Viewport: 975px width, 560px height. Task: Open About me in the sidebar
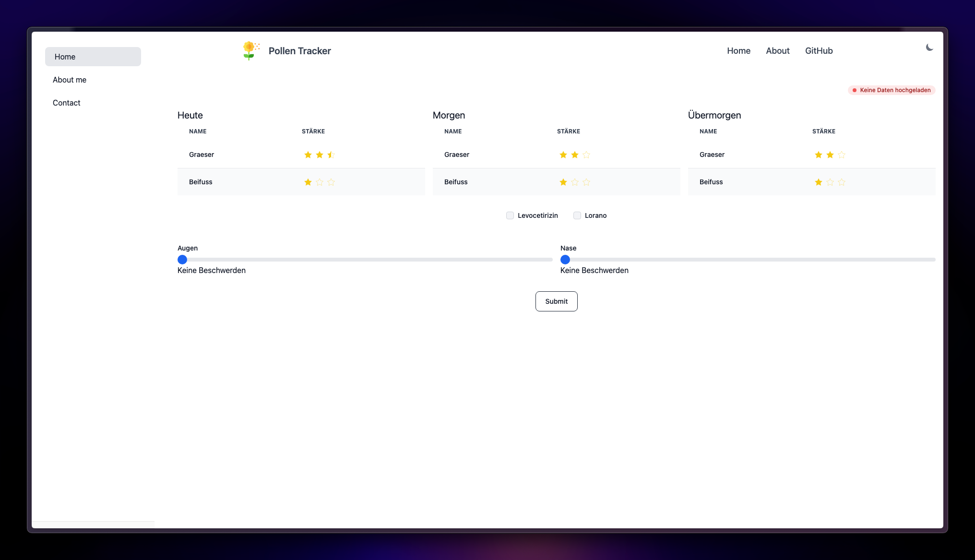pyautogui.click(x=70, y=80)
